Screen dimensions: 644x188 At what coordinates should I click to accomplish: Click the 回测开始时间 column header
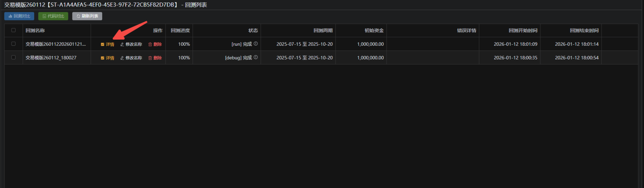(x=523, y=31)
